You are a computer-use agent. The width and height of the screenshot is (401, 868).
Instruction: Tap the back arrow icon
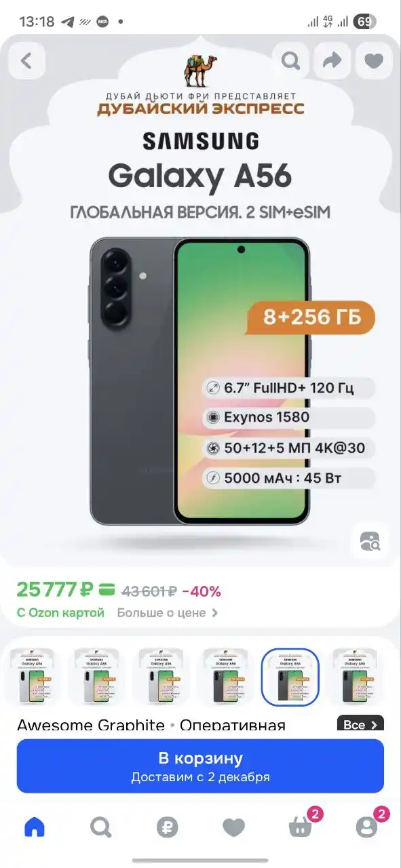coord(26,61)
